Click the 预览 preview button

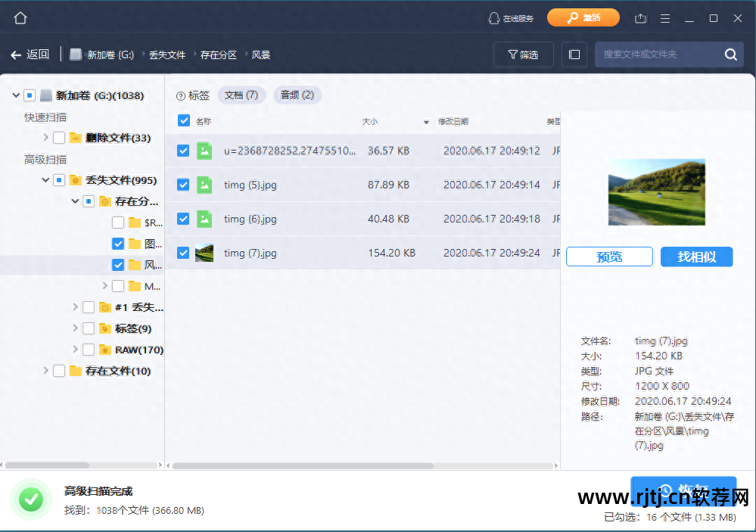[608, 257]
